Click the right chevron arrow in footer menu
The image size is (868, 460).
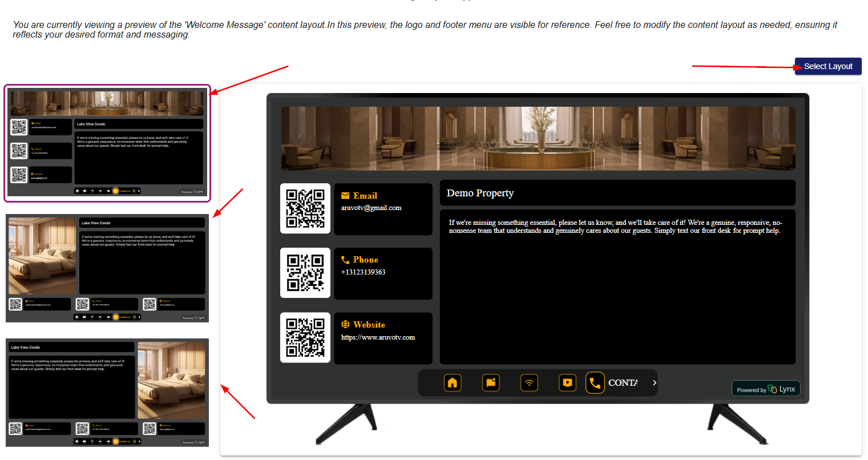pos(655,382)
